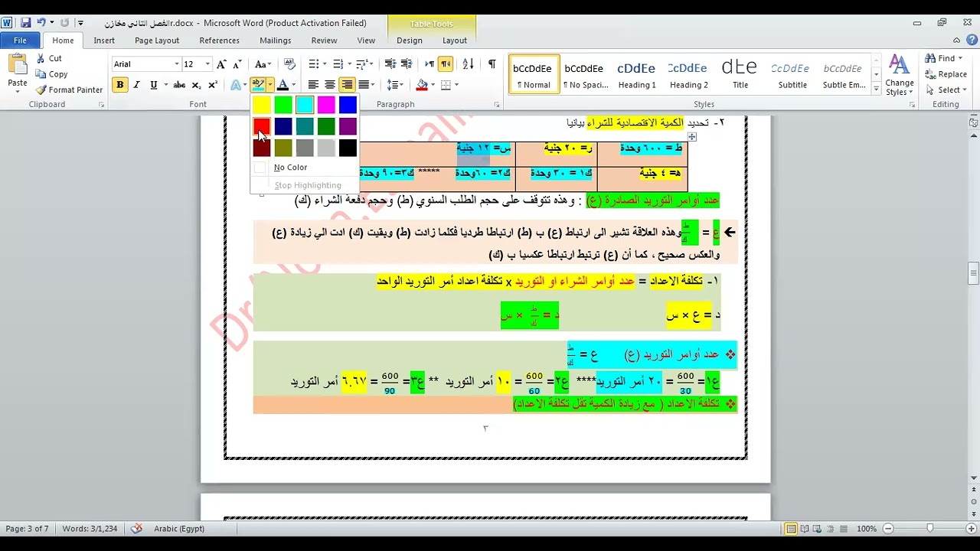980x551 pixels.
Task: Apply the Heading 1 style
Action: click(637, 74)
